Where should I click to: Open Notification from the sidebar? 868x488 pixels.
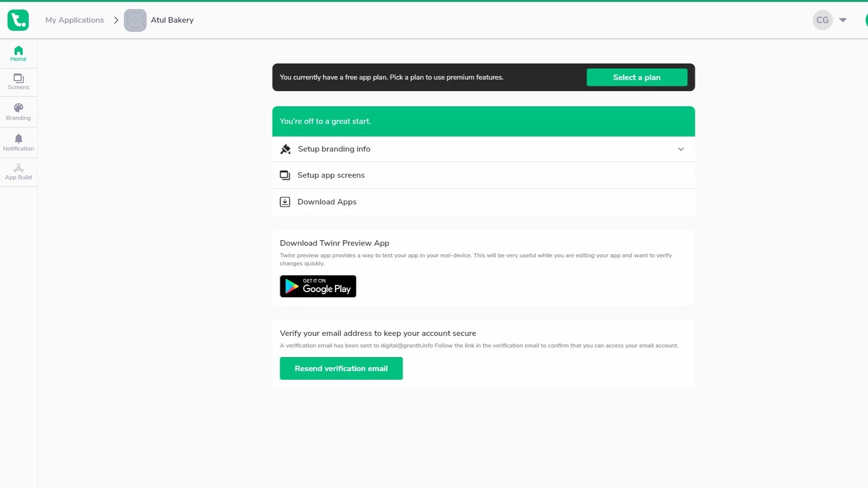click(19, 143)
